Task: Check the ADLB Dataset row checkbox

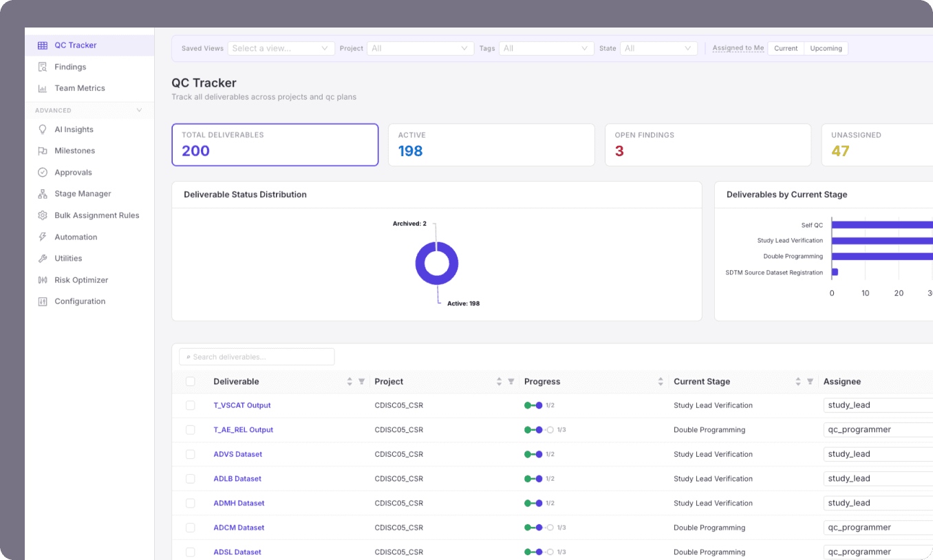Action: (x=191, y=479)
